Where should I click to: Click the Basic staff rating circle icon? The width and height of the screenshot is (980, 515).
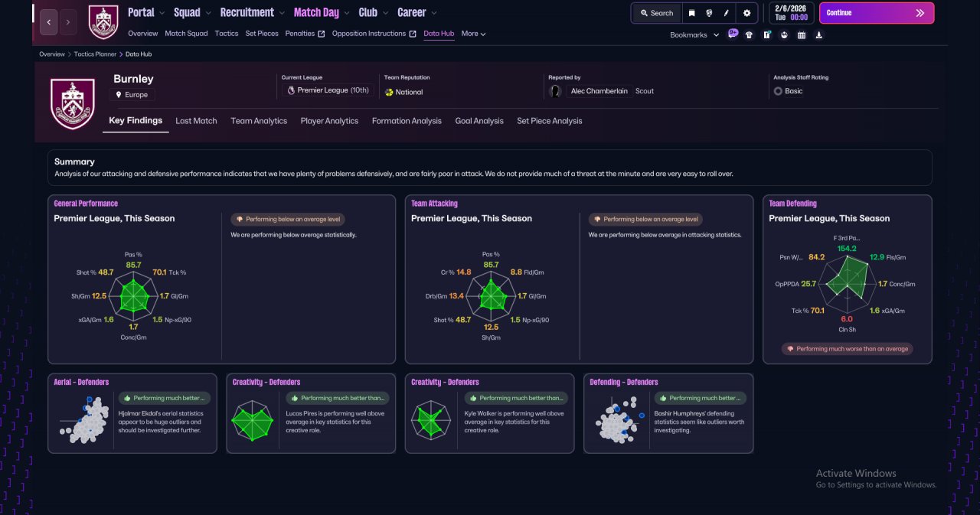point(778,91)
